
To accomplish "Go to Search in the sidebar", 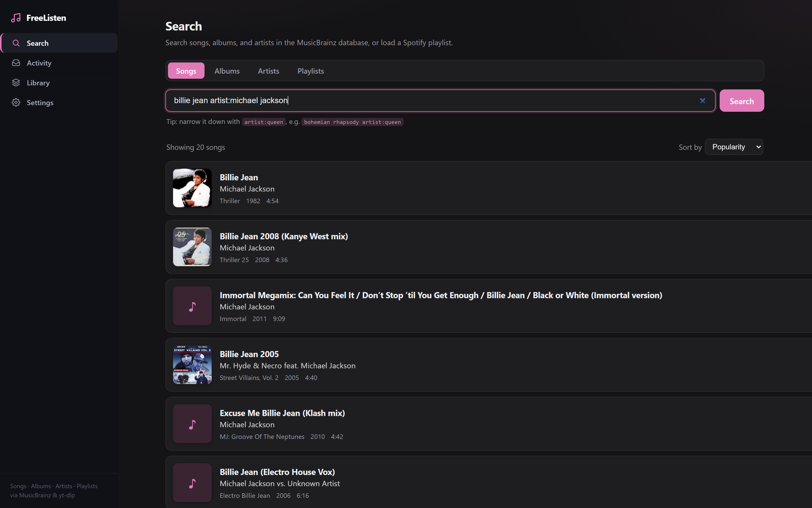I will pyautogui.click(x=59, y=43).
